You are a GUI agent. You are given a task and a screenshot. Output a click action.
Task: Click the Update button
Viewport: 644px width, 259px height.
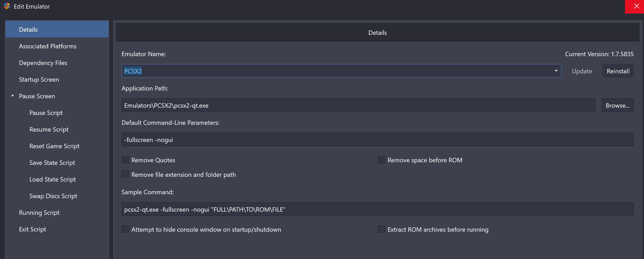click(582, 71)
